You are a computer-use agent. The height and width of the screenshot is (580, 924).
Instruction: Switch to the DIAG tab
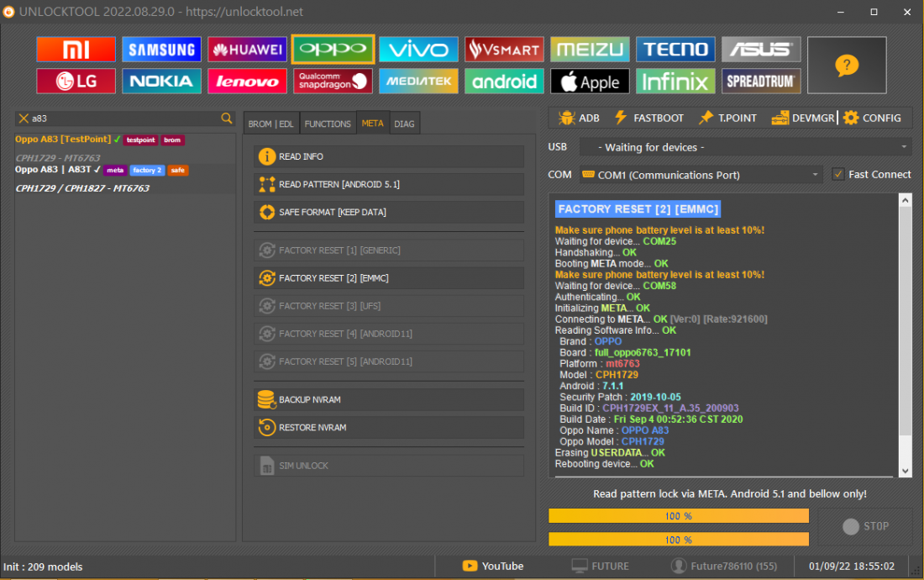point(404,124)
